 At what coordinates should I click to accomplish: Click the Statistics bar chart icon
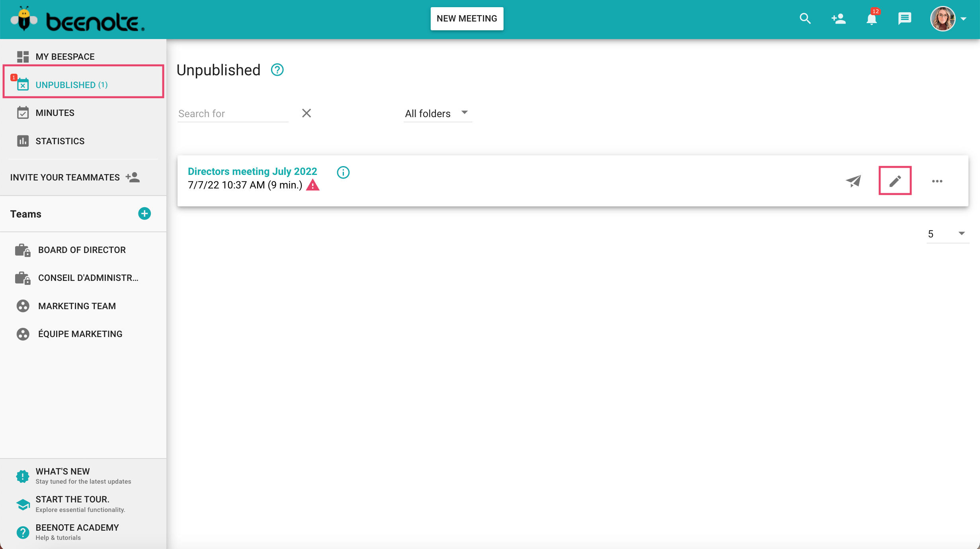click(x=23, y=141)
